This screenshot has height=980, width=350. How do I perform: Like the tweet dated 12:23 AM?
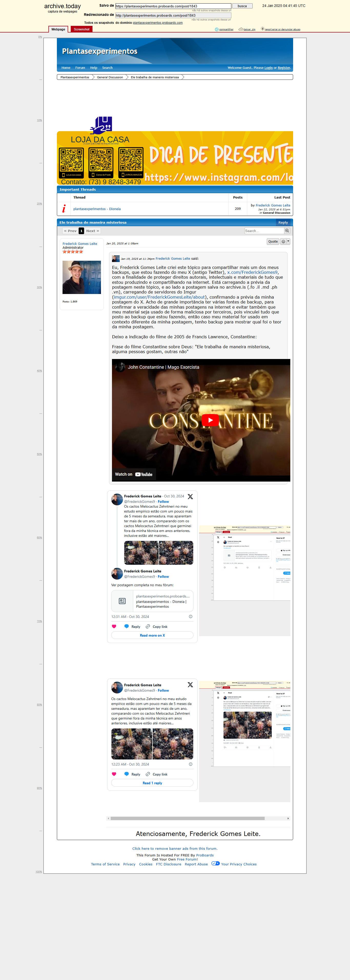(114, 774)
